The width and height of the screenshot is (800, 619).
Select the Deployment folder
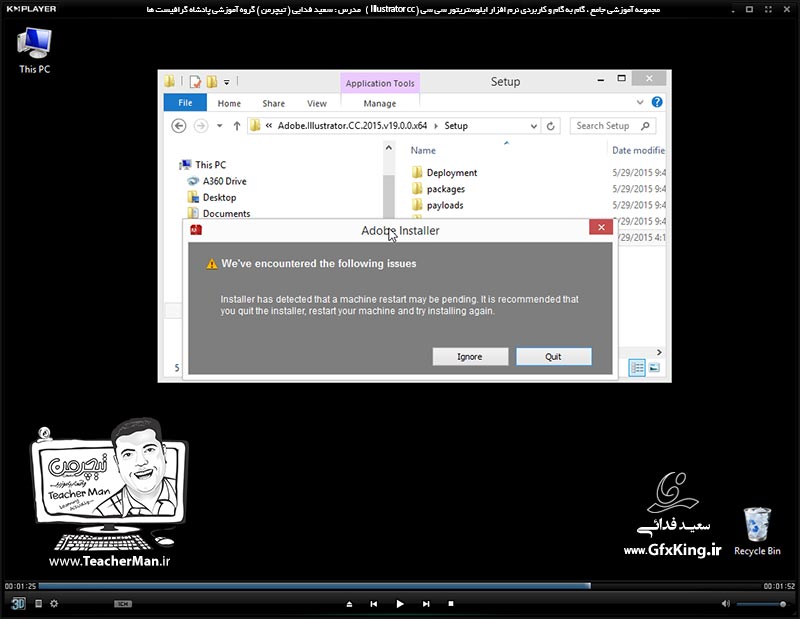[452, 172]
